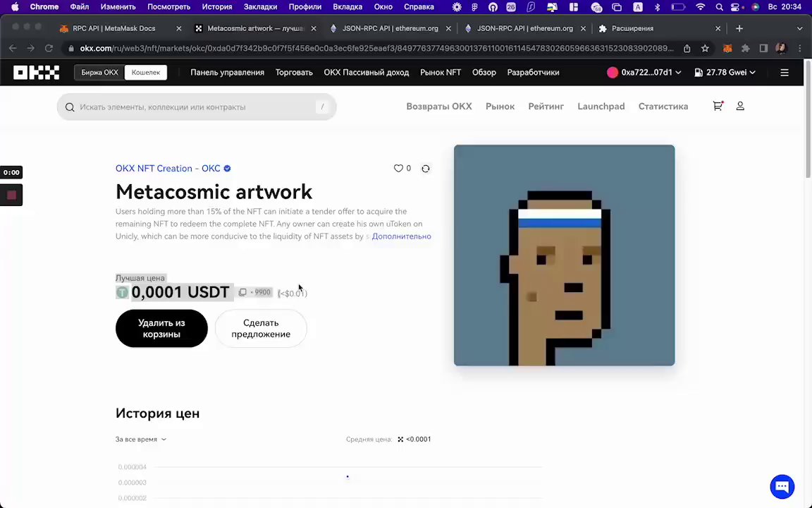Screen dimensions: 812x508
Task: Open the Разработчики nav item
Action: click(533, 73)
